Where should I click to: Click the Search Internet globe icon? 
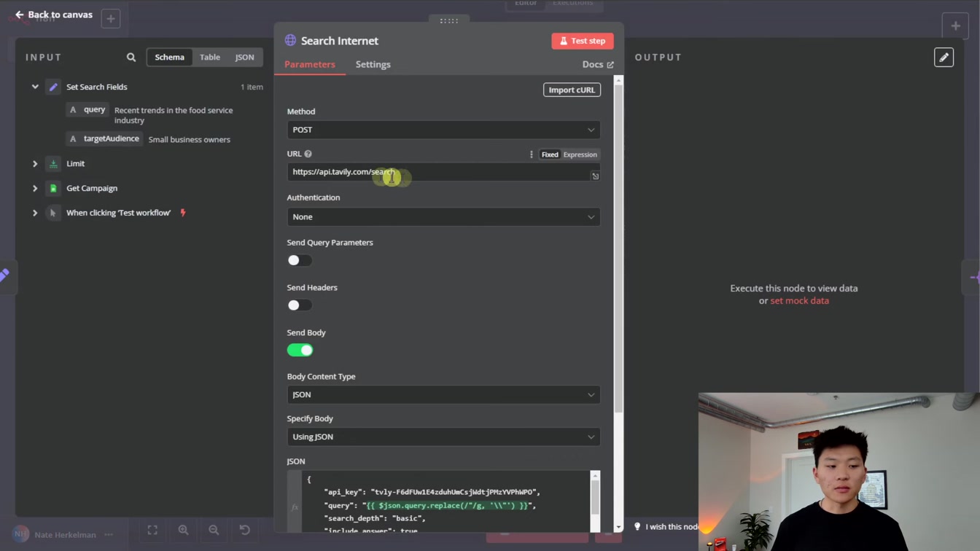pos(291,41)
